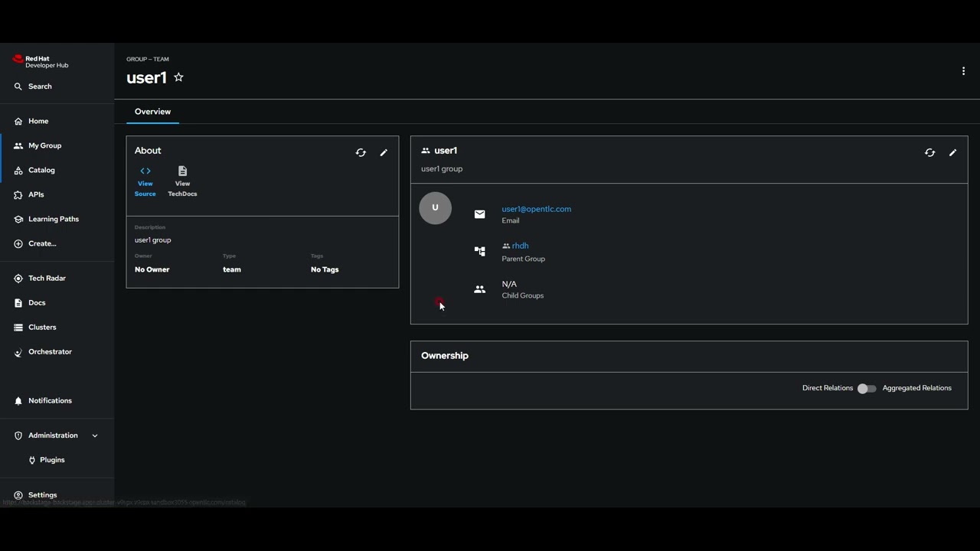Click the My Group people icon
This screenshot has width=980, height=551.
pyautogui.click(x=18, y=145)
